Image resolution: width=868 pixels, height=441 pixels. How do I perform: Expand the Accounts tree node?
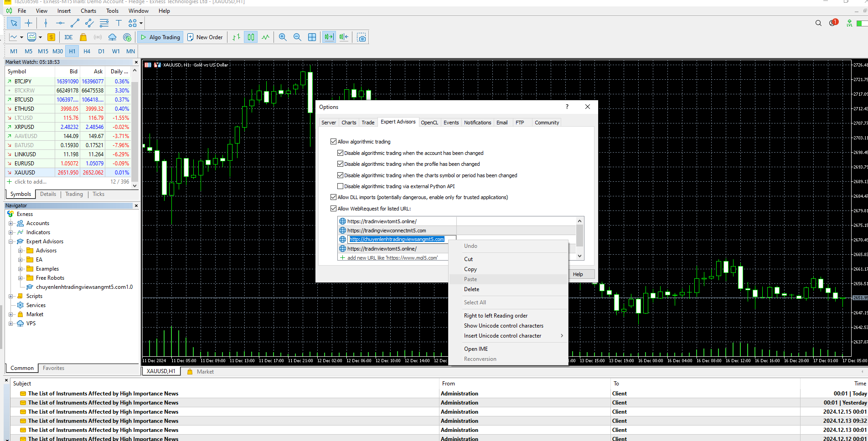tap(10, 223)
